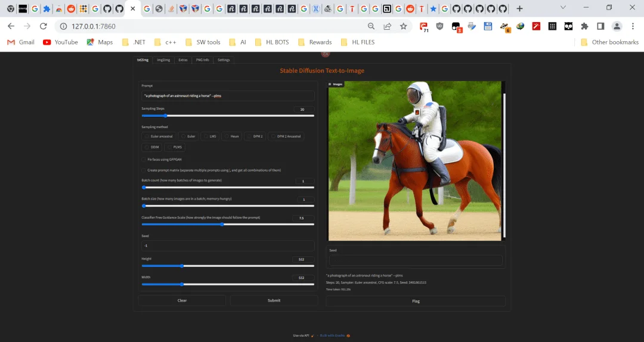
Task: Expand the AI bookmarks folder
Action: coord(238,42)
